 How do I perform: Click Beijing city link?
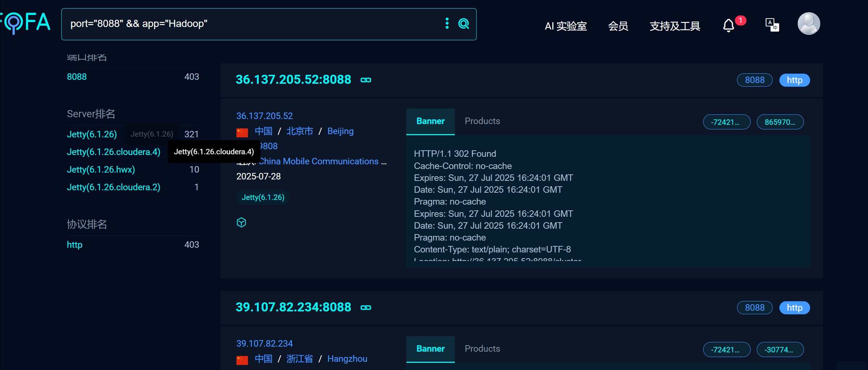[x=340, y=131]
